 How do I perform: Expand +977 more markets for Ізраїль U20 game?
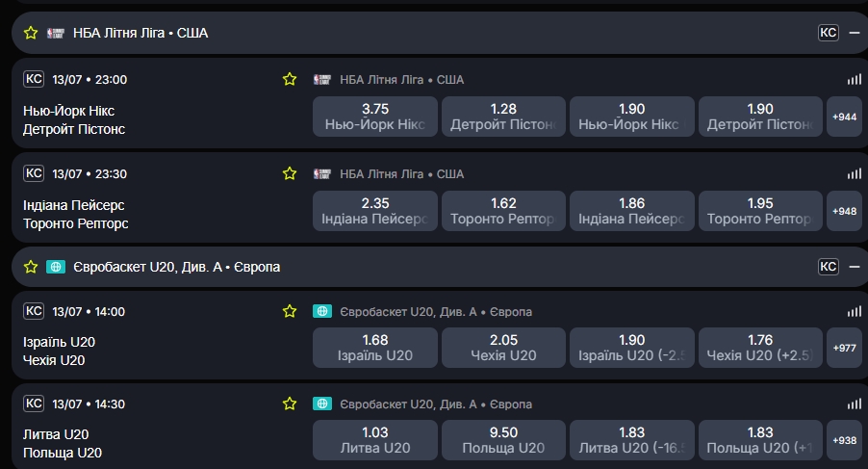[844, 348]
